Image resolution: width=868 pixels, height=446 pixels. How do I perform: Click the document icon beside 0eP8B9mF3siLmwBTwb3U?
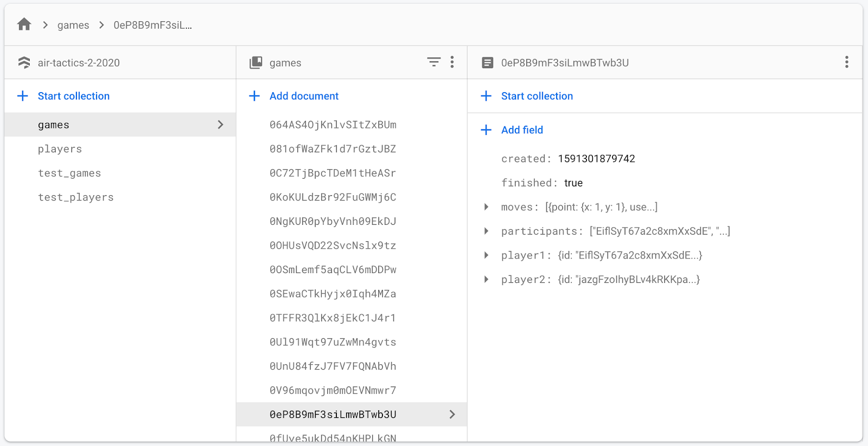[x=487, y=63]
